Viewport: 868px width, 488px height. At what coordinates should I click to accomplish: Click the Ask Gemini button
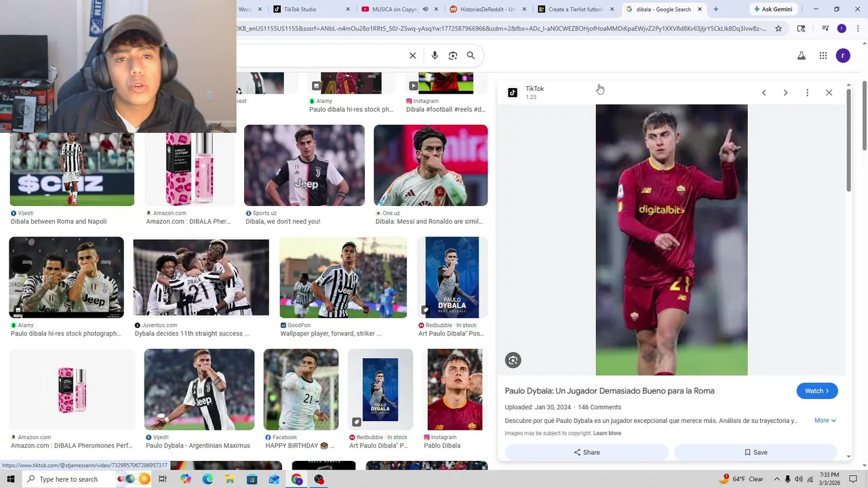[x=773, y=9]
